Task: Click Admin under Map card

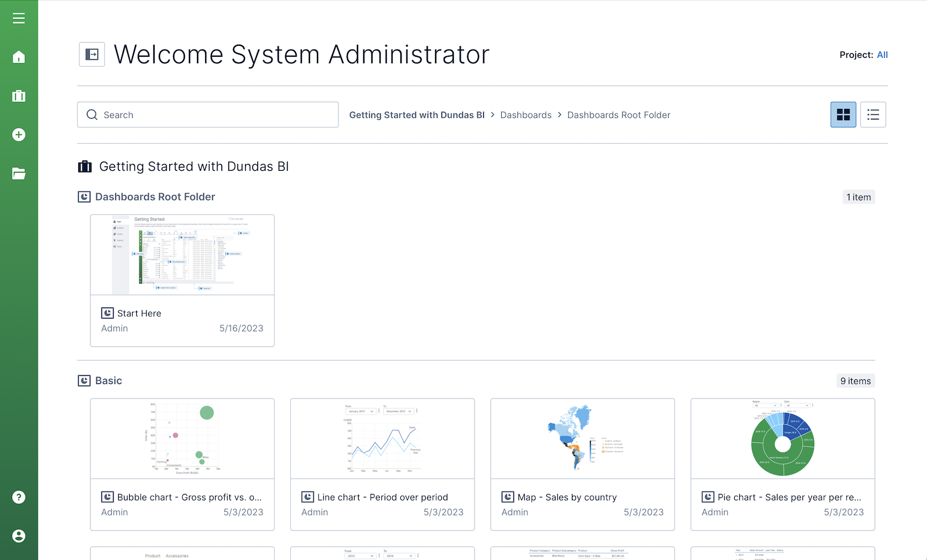Action: point(515,513)
